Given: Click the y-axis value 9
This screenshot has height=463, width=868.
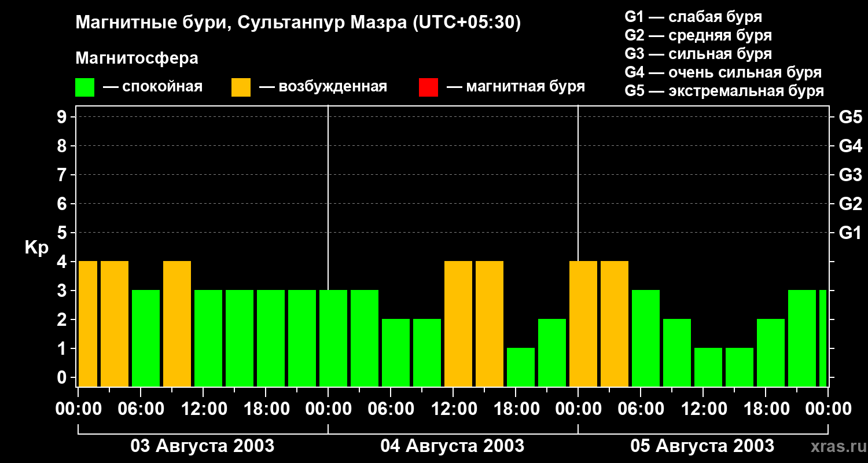Looking at the screenshot, I should click(63, 117).
